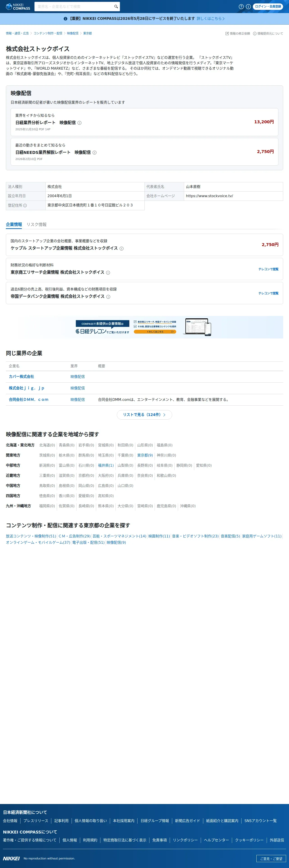Viewport: 289px width, 868px height.
Task: Open ＣＭ・広告制作(29) link
Action: pyautogui.click(x=74, y=536)
